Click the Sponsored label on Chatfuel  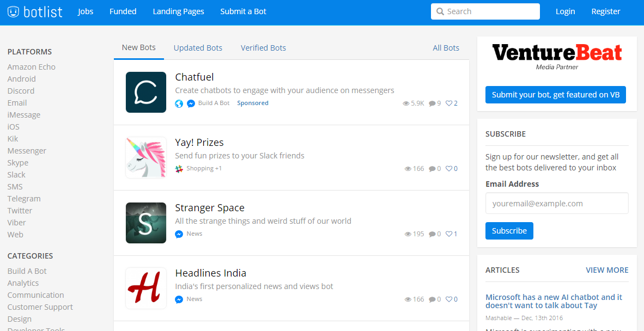coord(253,103)
